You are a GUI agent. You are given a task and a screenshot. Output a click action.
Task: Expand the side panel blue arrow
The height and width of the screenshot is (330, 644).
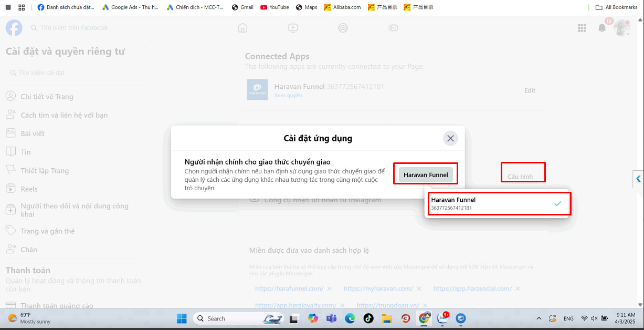coord(638,179)
